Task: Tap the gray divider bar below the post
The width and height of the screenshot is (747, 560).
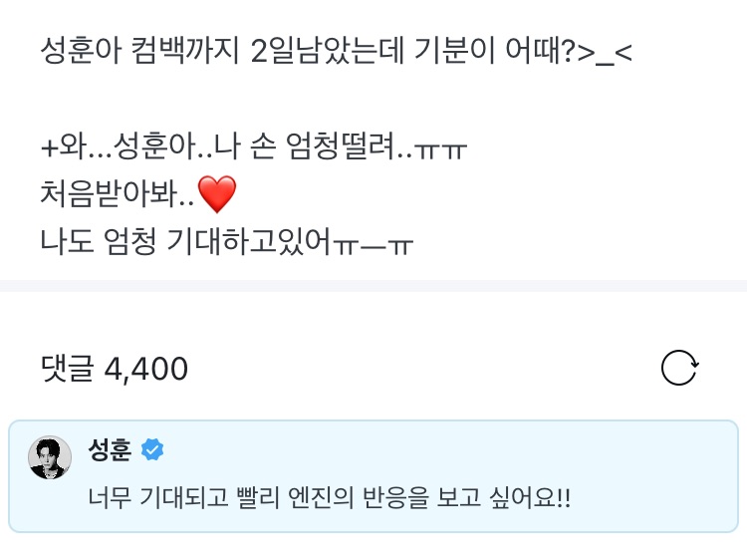Action: click(373, 286)
